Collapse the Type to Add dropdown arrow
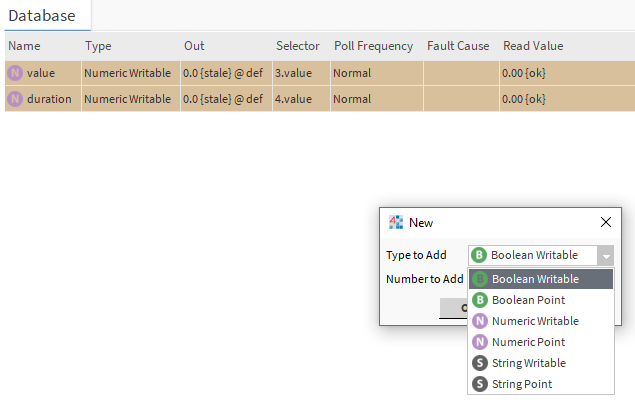 [x=605, y=256]
